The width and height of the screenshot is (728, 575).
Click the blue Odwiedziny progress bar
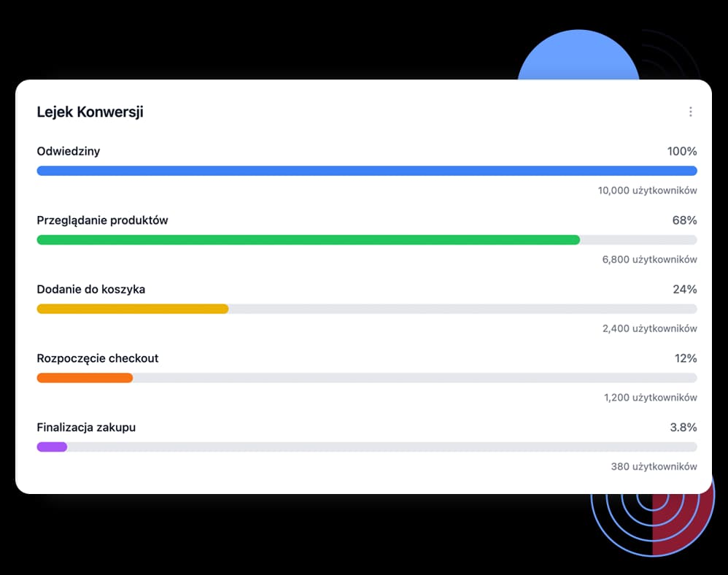(x=367, y=171)
